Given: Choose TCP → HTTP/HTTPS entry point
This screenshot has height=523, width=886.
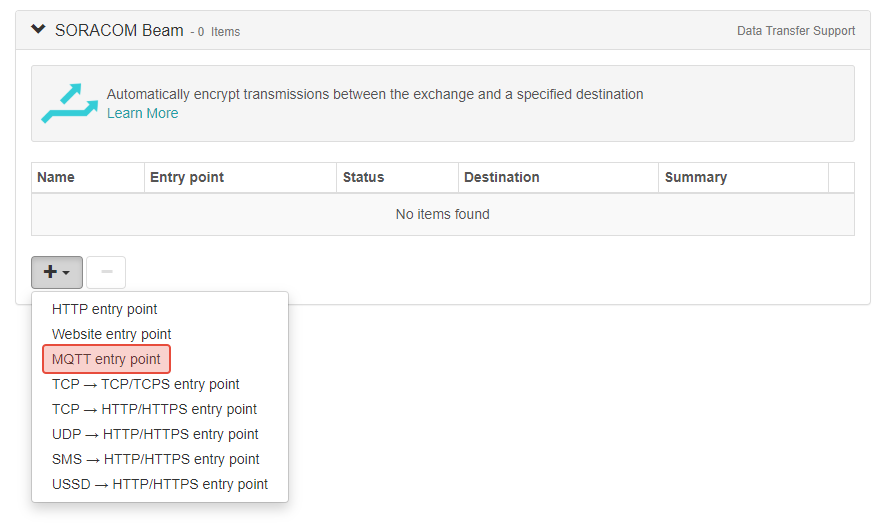Looking at the screenshot, I should [154, 409].
